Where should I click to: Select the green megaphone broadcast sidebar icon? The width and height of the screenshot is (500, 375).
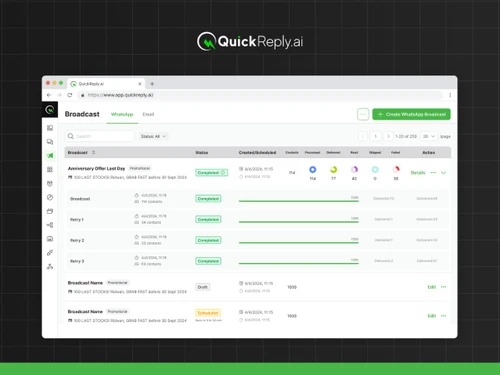coord(50,155)
